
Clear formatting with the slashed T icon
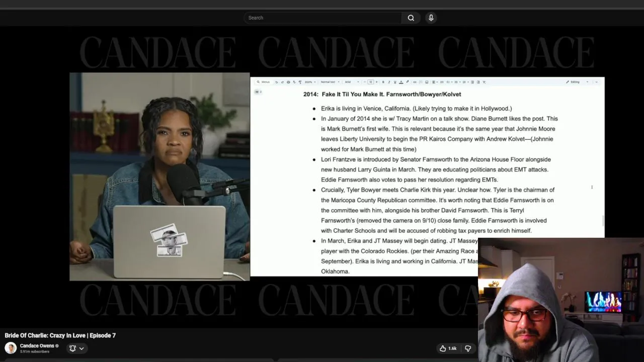tap(484, 82)
